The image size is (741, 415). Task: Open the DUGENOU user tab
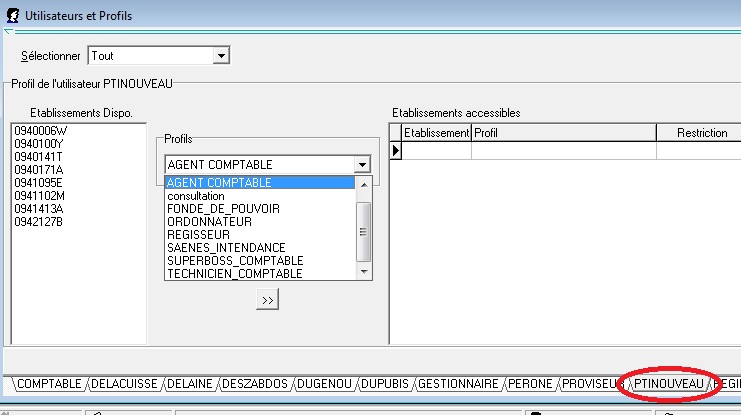click(x=324, y=384)
